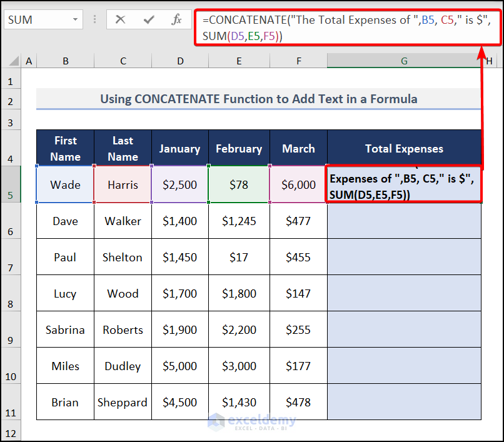
Task: Open the Name Box dropdown arrow
Action: [x=76, y=20]
